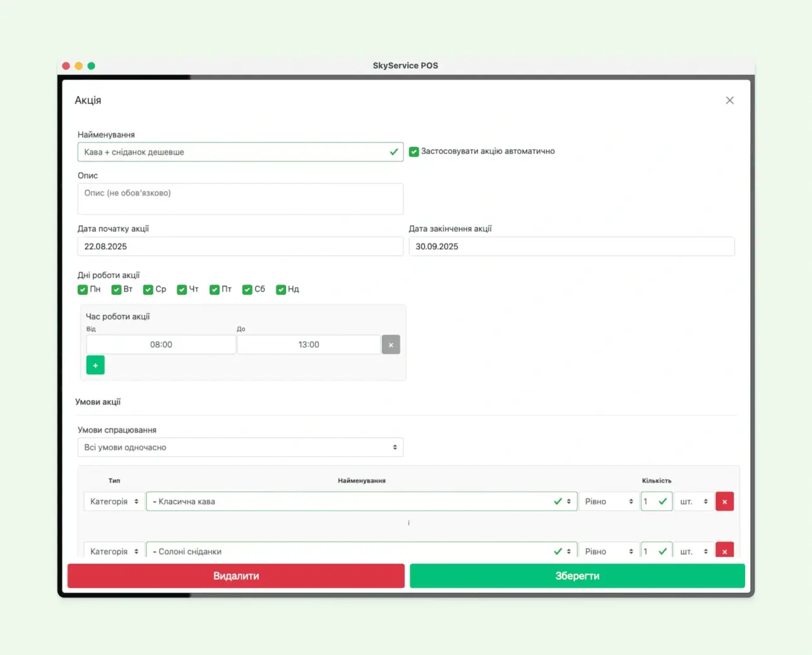Viewport: 812px width, 655px height.
Task: Click the macOS yellow minimize button
Action: tap(79, 66)
